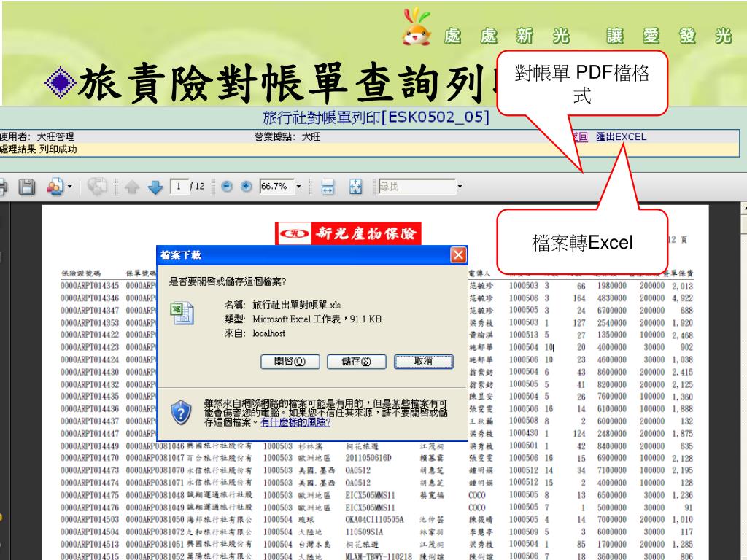Click the cell OKA04CI110505A

point(374,519)
